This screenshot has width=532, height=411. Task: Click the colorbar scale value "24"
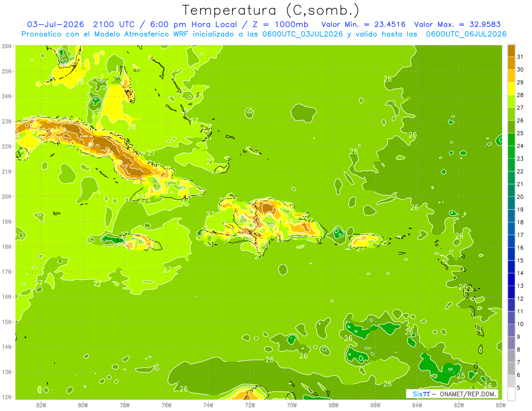[x=520, y=145]
